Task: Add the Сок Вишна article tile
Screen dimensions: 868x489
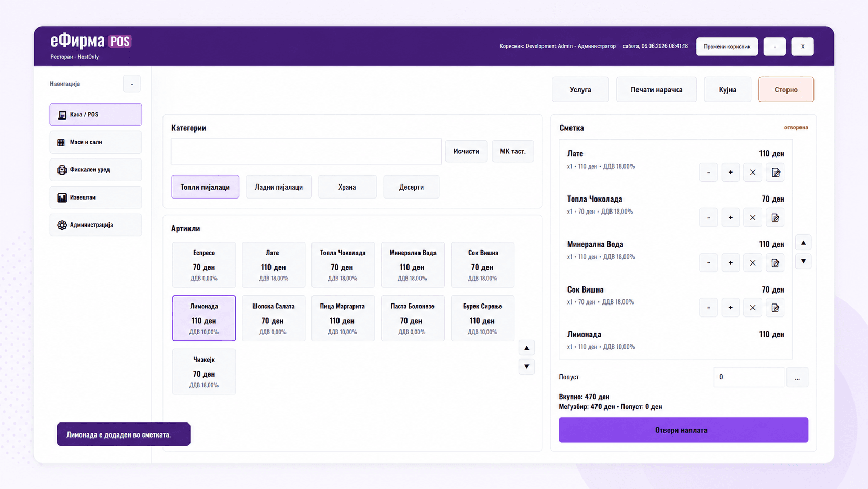Action: pos(483,265)
